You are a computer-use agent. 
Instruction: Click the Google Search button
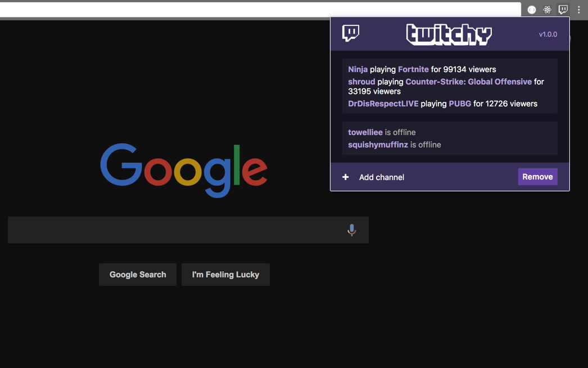click(138, 275)
